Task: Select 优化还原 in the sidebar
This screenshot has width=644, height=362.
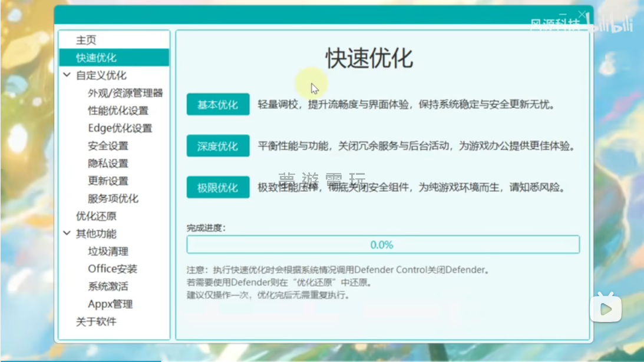Action: coord(96,216)
